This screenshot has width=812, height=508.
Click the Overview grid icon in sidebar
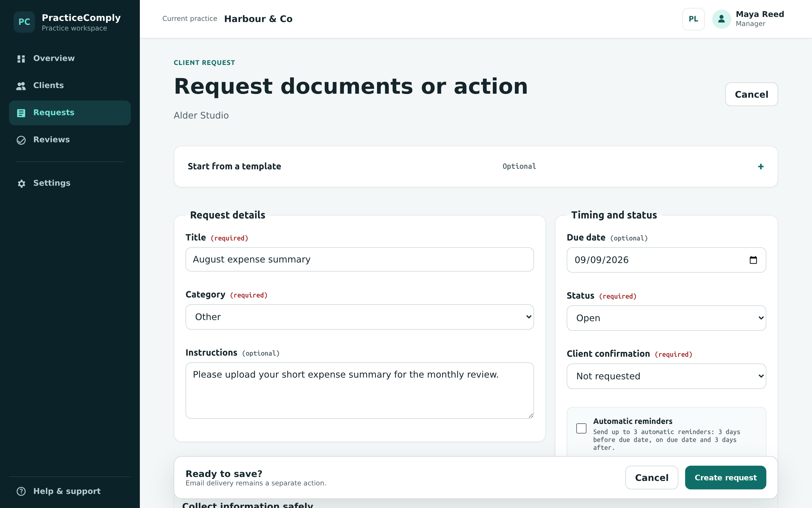21,59
